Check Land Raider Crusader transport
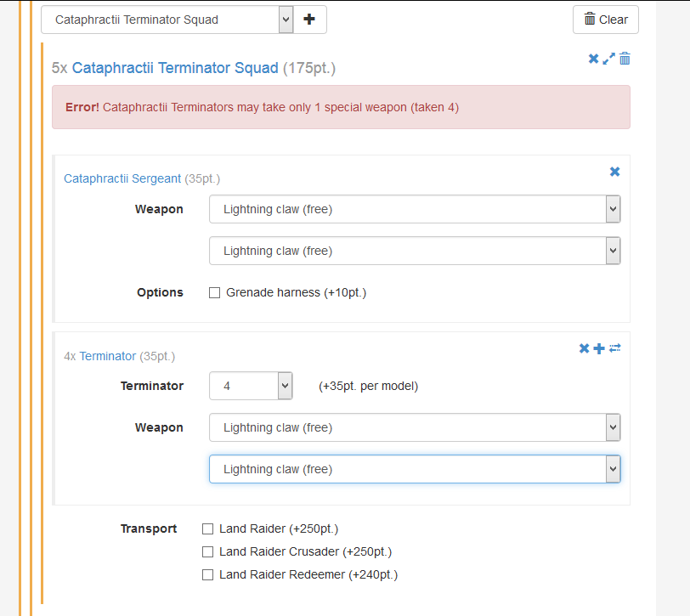The width and height of the screenshot is (690, 616). [x=207, y=551]
